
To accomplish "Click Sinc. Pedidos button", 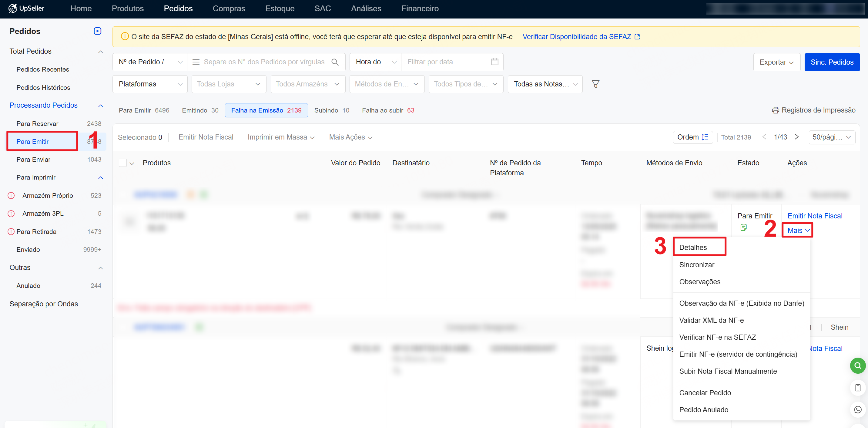I will click(832, 62).
